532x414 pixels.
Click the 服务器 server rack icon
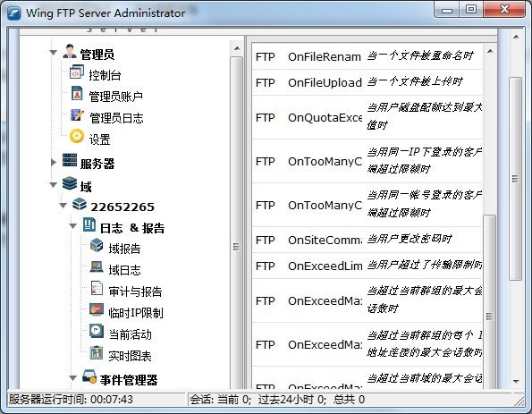click(x=70, y=160)
